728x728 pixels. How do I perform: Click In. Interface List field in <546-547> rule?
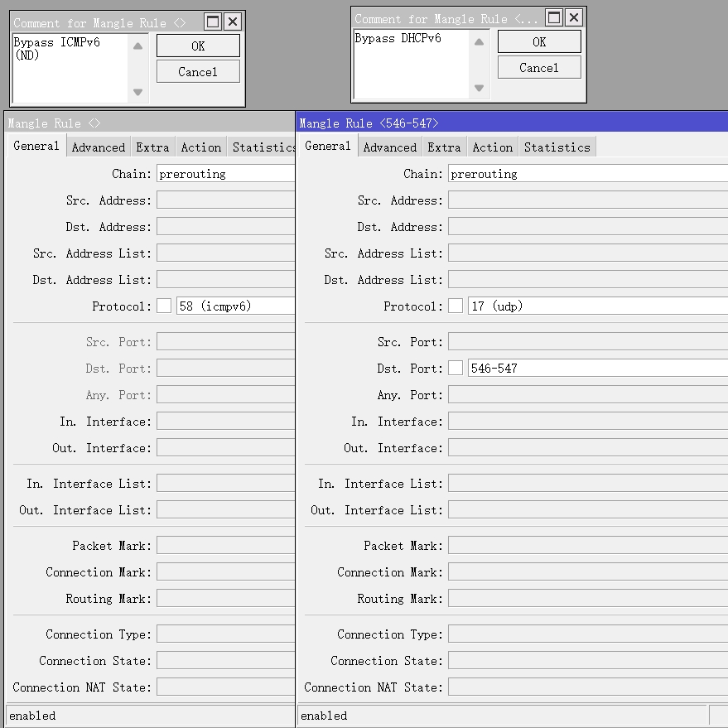588,484
